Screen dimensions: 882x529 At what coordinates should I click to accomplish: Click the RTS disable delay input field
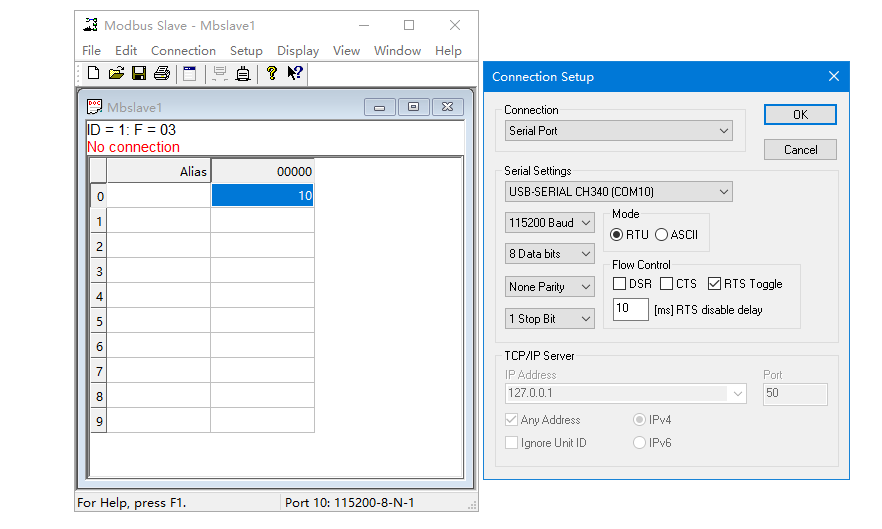click(x=630, y=309)
